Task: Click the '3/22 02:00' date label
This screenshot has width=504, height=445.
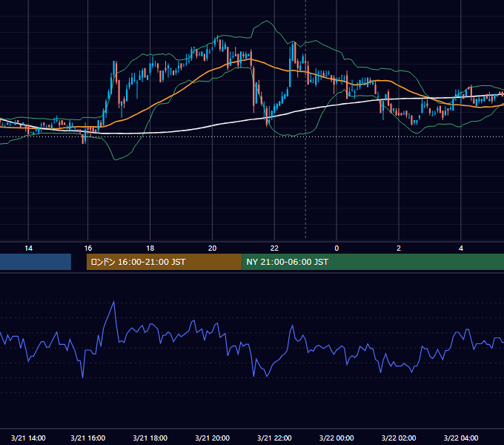Action: coord(399,438)
